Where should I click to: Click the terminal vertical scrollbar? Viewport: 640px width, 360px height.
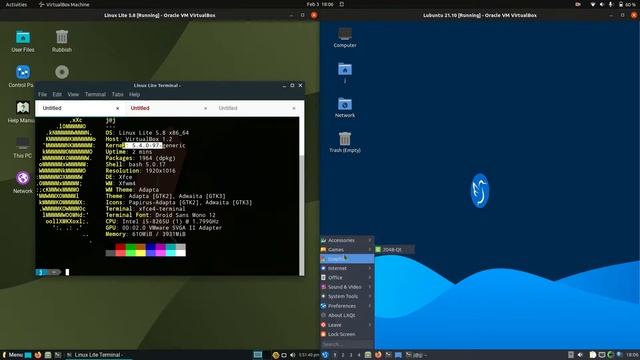coord(302,196)
